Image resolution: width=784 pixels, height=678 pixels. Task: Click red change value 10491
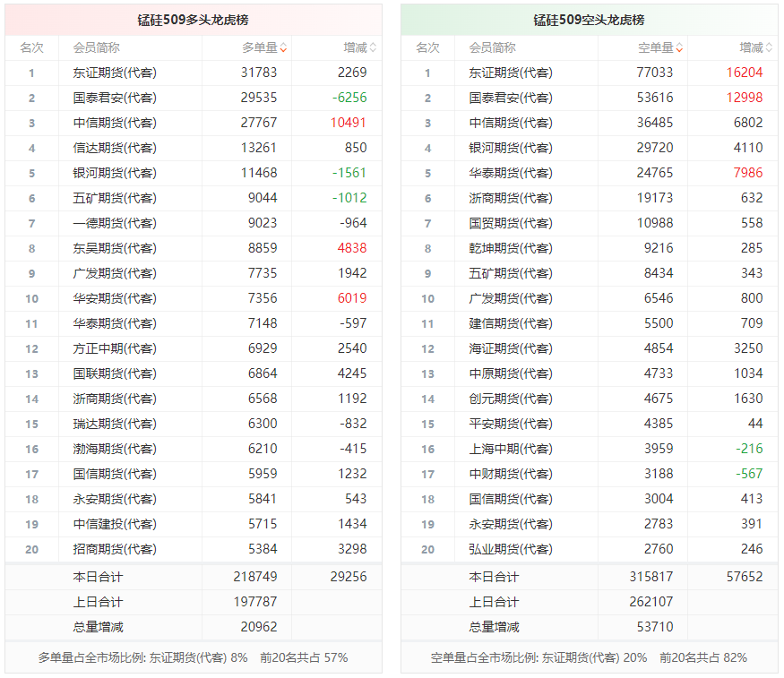(x=348, y=123)
